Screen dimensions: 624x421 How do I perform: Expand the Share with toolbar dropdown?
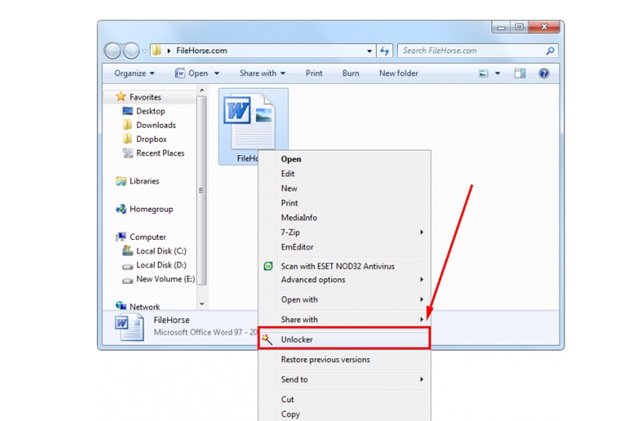coord(262,73)
